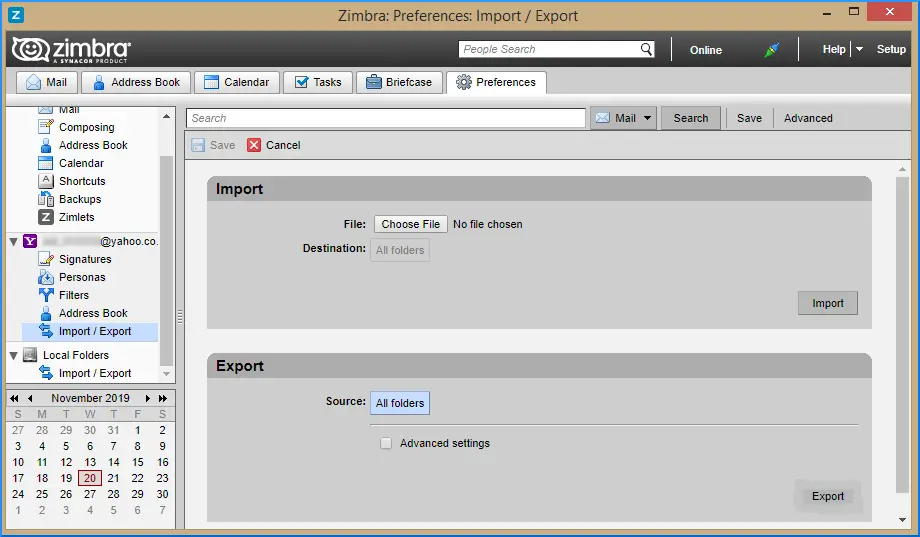Screen dimensions: 920x537
Task: Go to previous month in mini calendar
Action: coord(30,398)
